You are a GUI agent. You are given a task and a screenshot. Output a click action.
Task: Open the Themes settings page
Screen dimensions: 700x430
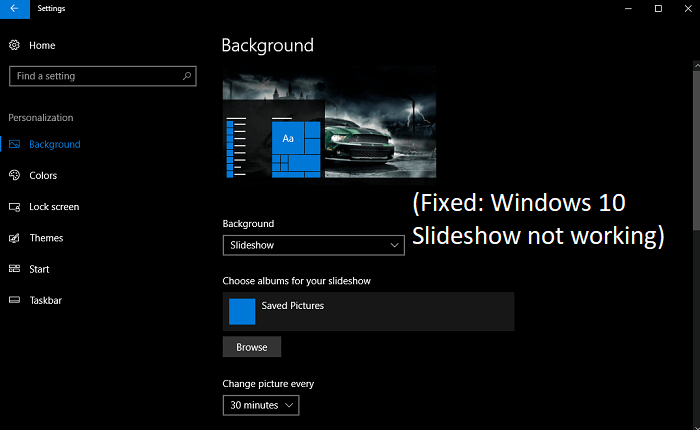46,238
